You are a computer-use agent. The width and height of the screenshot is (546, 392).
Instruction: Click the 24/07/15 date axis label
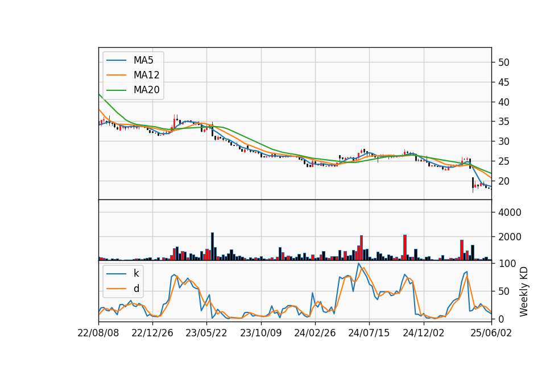pos(369,333)
